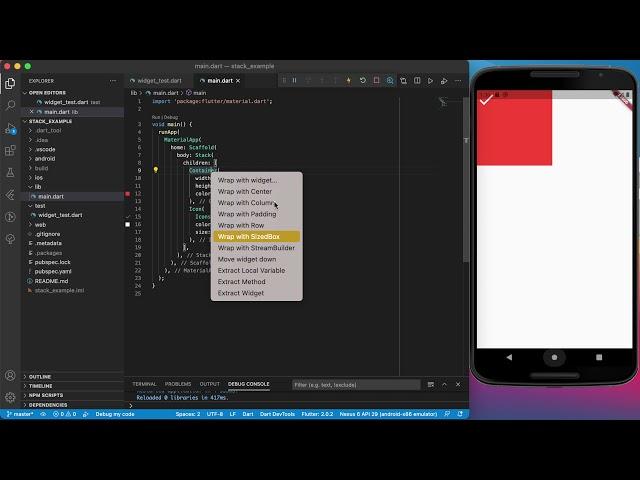Image resolution: width=640 pixels, height=480 pixels.
Task: Open the Explorer view in the activity bar
Action: coord(10,83)
